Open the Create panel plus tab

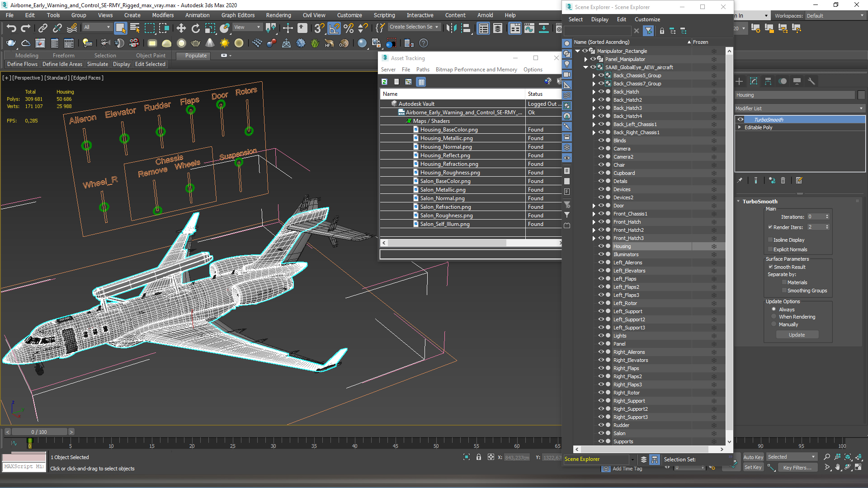739,81
